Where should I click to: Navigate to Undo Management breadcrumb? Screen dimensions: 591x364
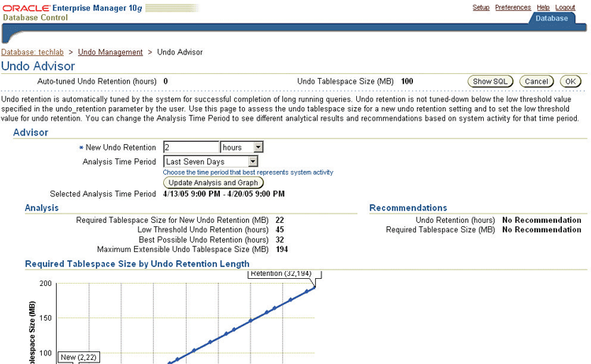click(x=110, y=52)
